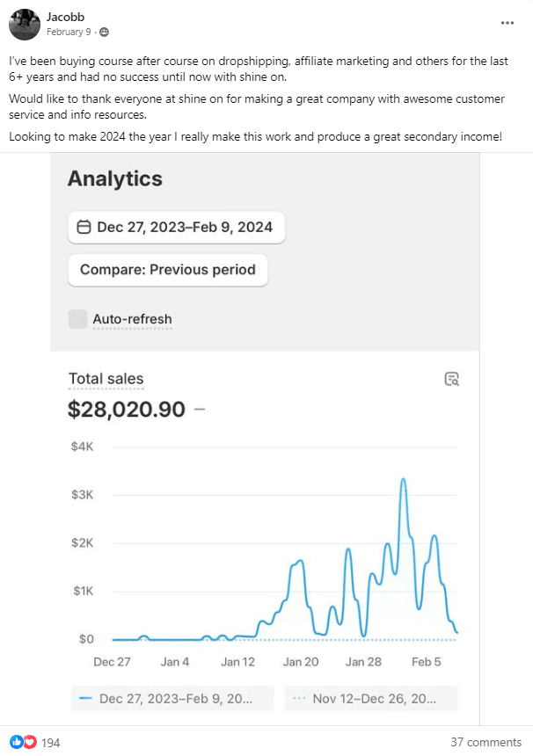
Task: Enable the Auto-refresh checkbox
Action: pyautogui.click(x=78, y=319)
